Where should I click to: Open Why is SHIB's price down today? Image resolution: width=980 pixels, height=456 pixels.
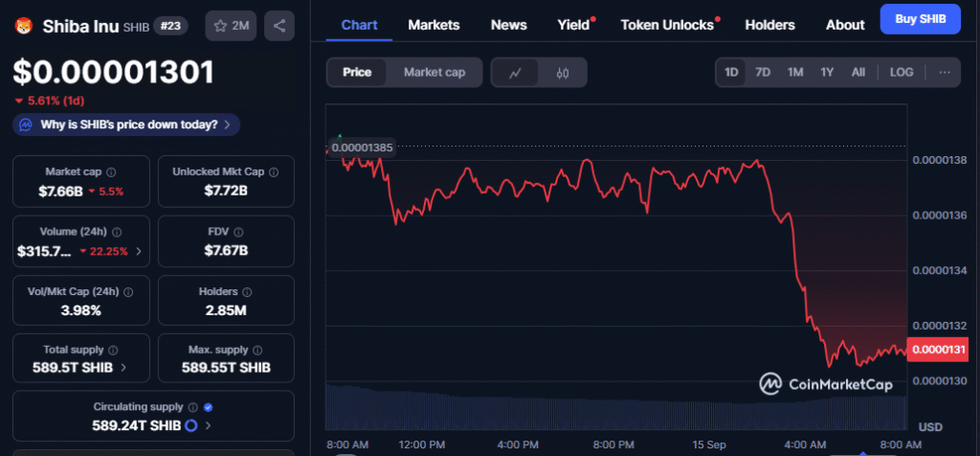point(126,125)
